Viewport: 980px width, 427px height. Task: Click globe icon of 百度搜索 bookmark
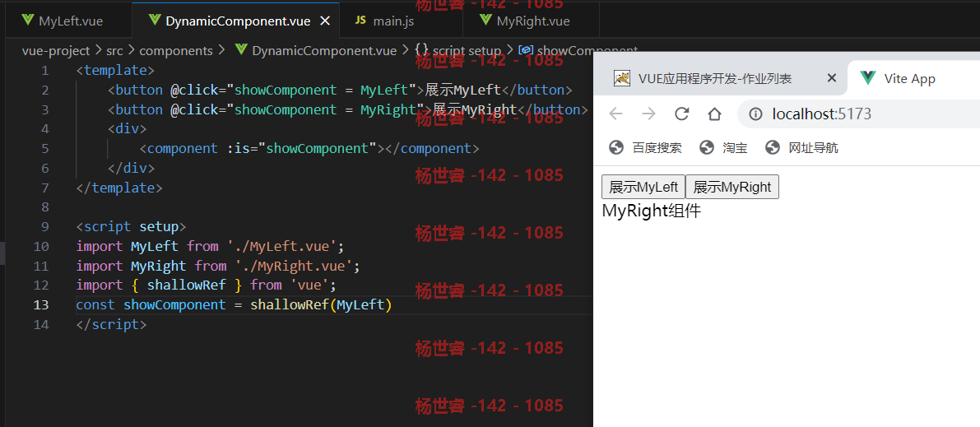(x=616, y=147)
